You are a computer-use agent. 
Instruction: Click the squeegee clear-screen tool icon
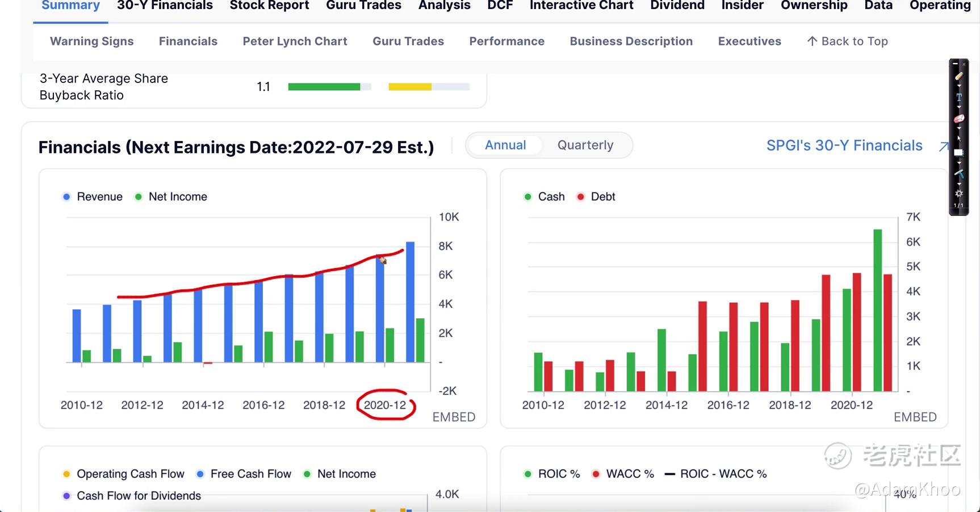coord(959,173)
